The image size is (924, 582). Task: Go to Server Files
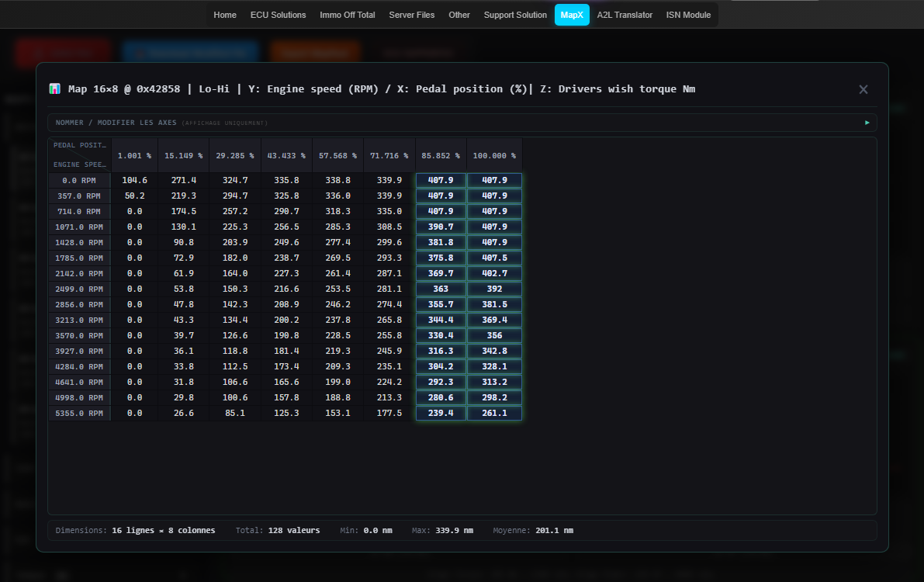pos(412,15)
